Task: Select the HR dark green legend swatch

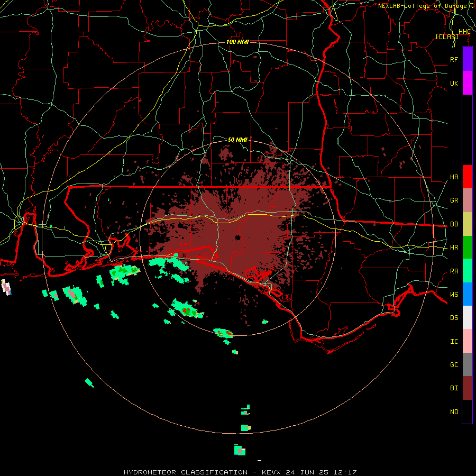Action: click(x=467, y=248)
